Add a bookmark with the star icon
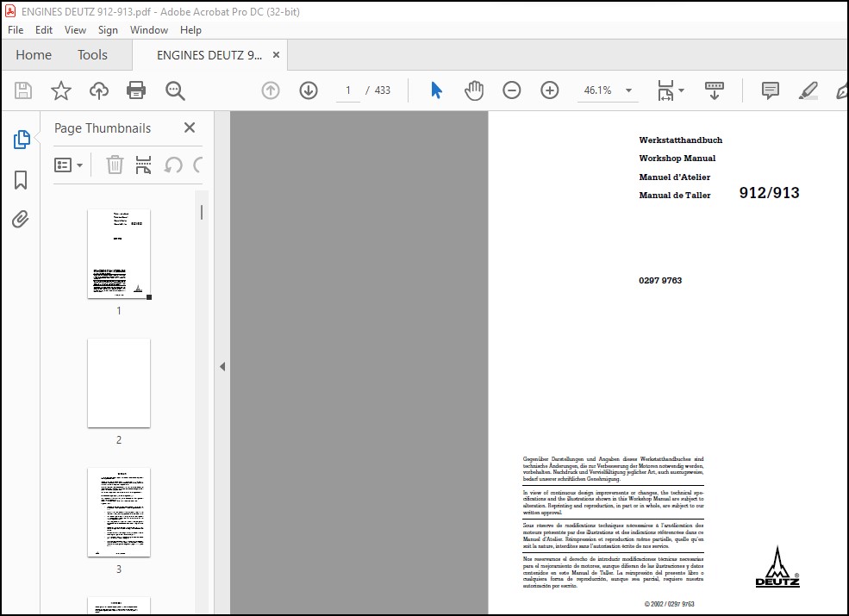This screenshot has height=616, width=849. point(60,90)
